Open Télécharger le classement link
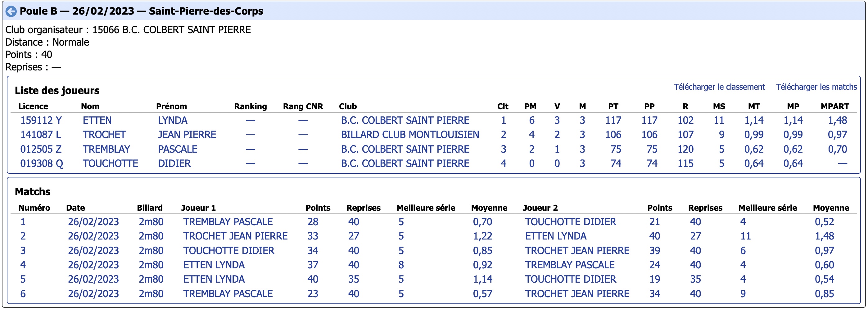Screen dimensions: 868x309 [719, 87]
